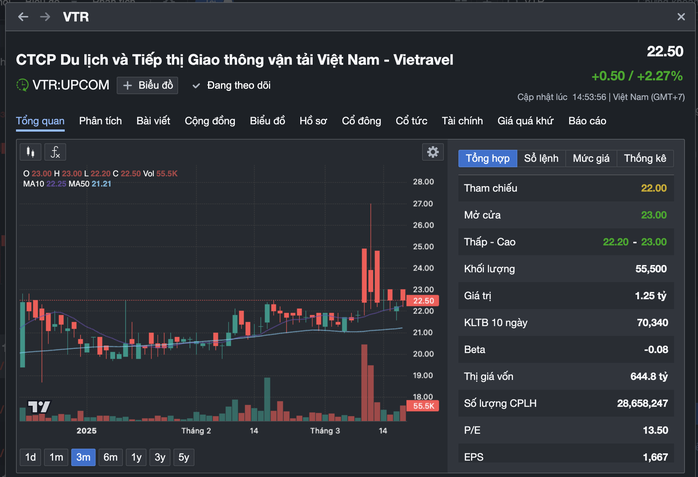698x477 pixels.
Task: Set chart range to 3y
Action: (x=160, y=457)
